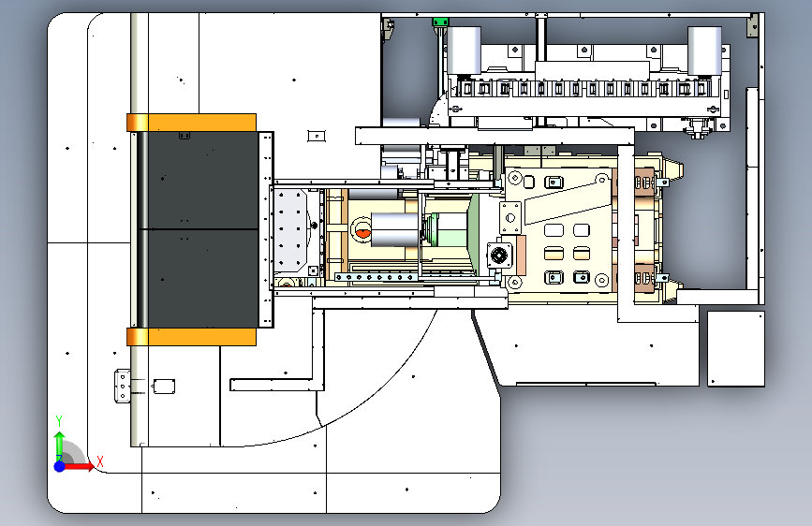Select the dark gray conveyor block in the model
The image size is (812, 526).
[198, 229]
